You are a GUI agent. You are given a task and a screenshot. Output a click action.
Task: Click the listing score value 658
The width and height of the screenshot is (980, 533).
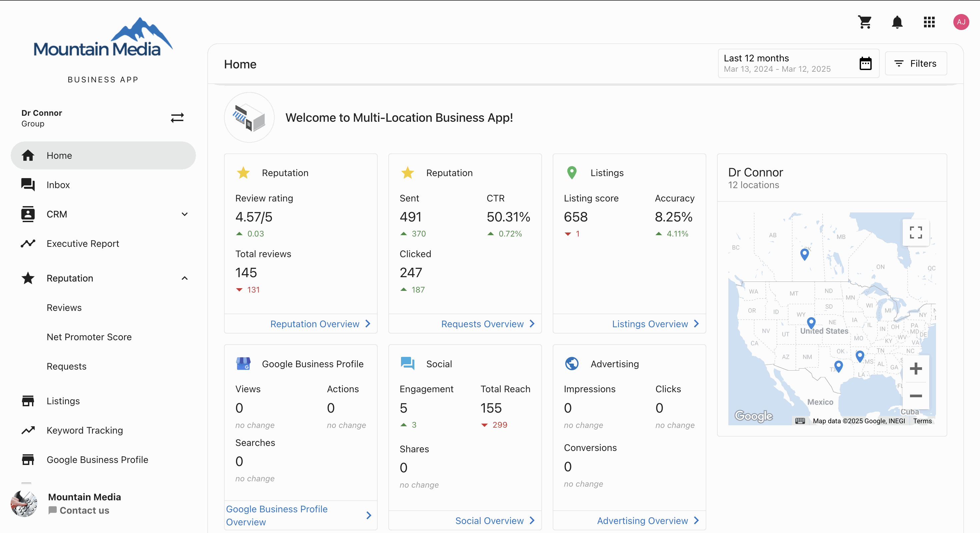click(576, 216)
